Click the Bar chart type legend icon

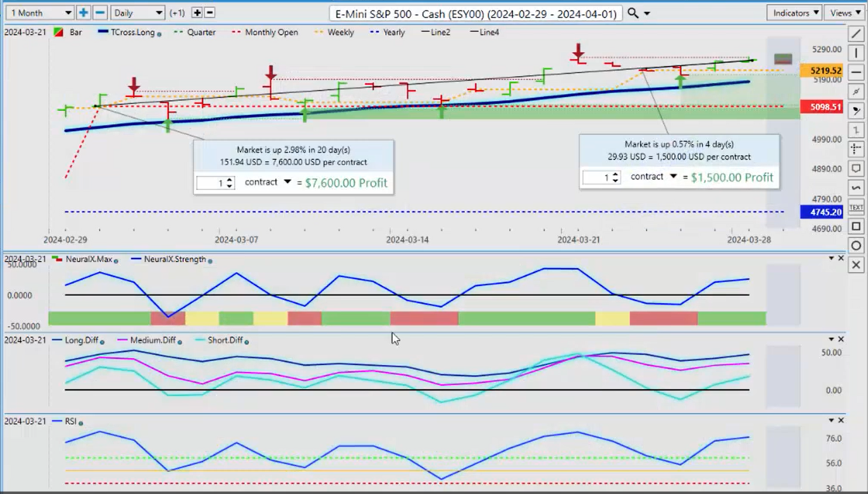point(59,32)
